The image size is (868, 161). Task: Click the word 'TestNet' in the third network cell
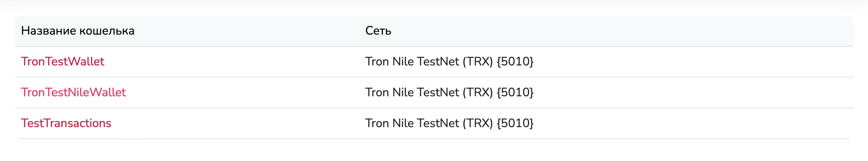[438, 123]
